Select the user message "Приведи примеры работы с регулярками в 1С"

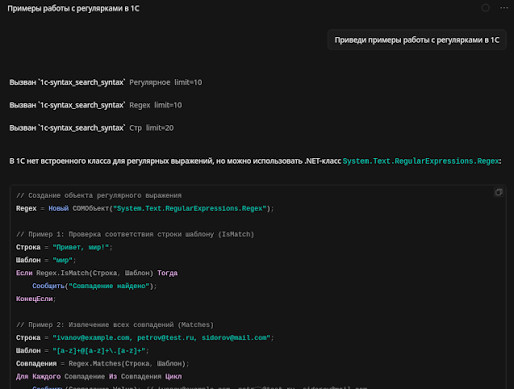coord(417,40)
